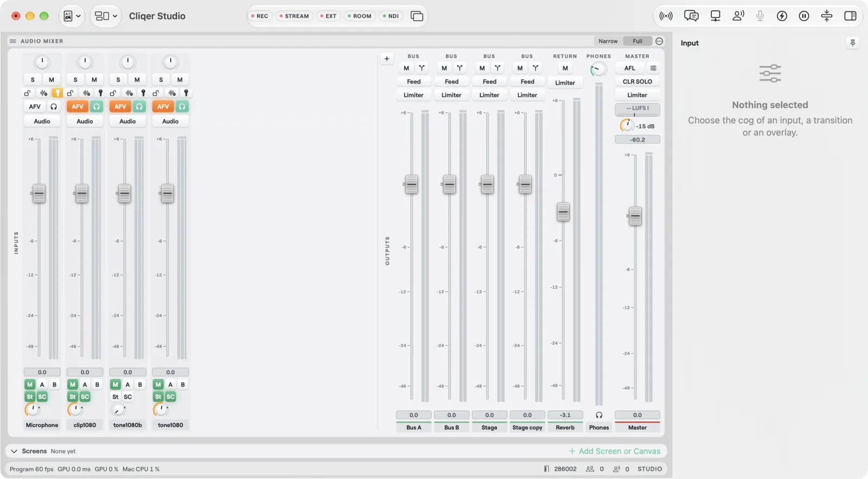The height and width of the screenshot is (479, 868).
Task: Open the Audio Mixer three-dots options
Action: coord(659,41)
